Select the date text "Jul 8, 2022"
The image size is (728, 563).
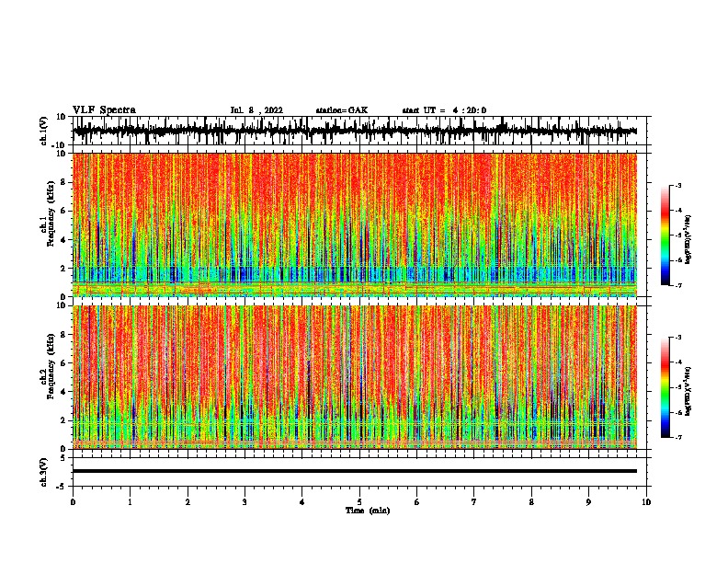coord(256,110)
